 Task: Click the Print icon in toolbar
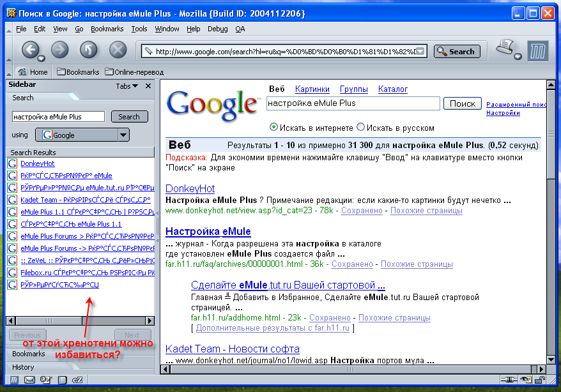(x=505, y=47)
